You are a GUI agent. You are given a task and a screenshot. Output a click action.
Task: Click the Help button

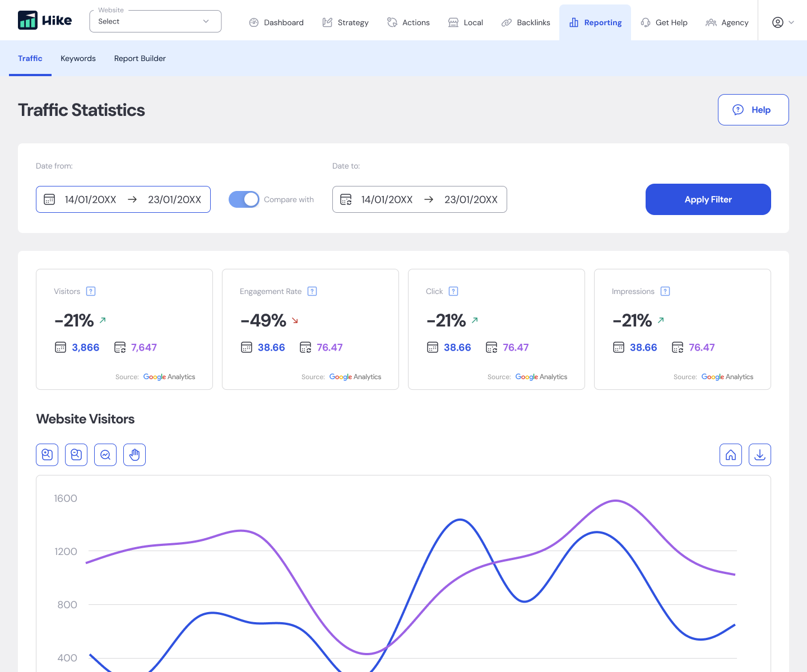click(753, 110)
